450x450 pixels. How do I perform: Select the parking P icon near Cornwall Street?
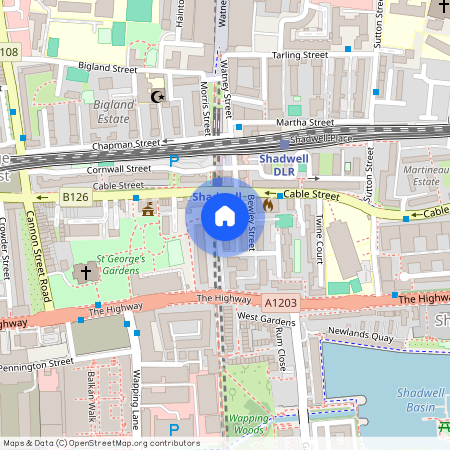[x=174, y=161]
